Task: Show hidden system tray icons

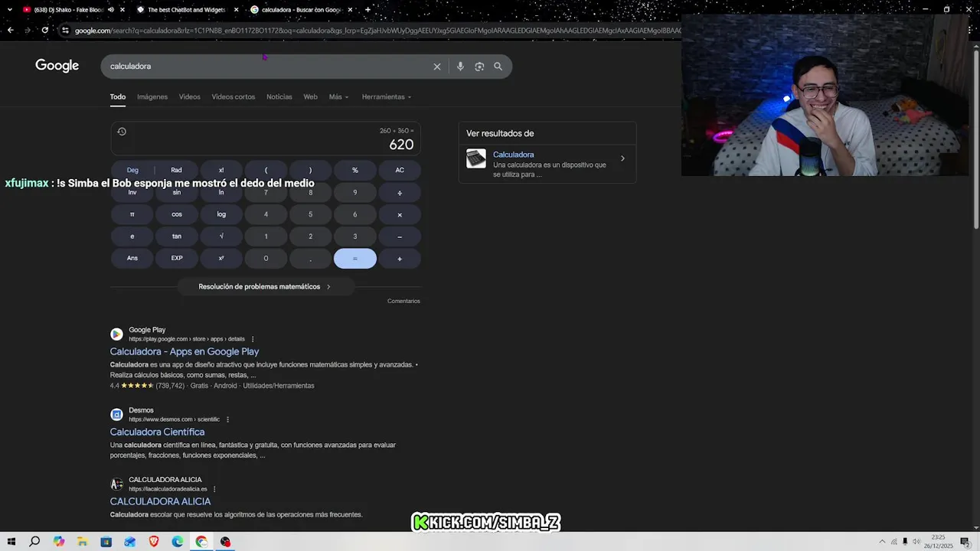Action: click(882, 542)
